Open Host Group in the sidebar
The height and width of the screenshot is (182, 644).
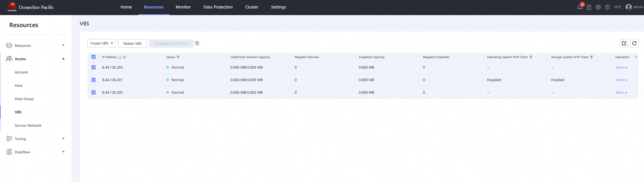coord(24,99)
